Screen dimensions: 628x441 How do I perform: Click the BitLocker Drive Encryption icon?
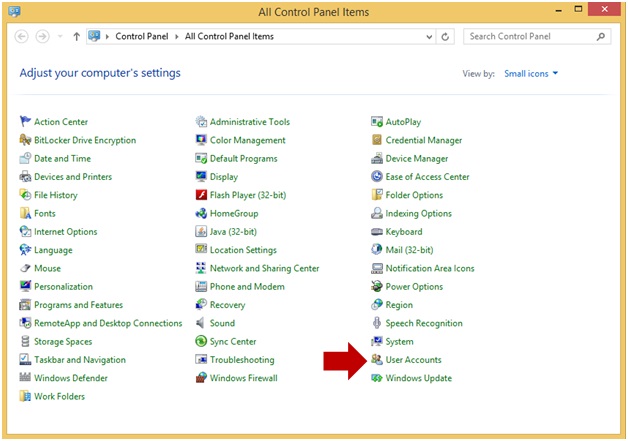[x=26, y=141]
